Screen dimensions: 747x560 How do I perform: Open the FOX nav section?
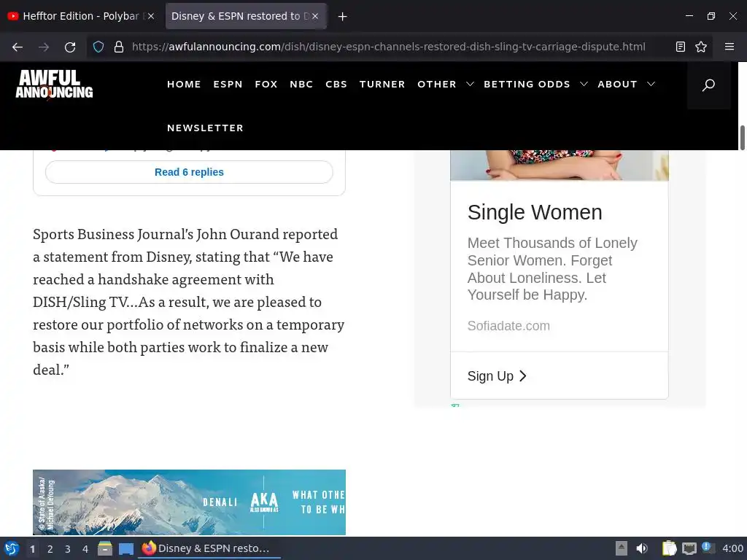[x=266, y=85]
